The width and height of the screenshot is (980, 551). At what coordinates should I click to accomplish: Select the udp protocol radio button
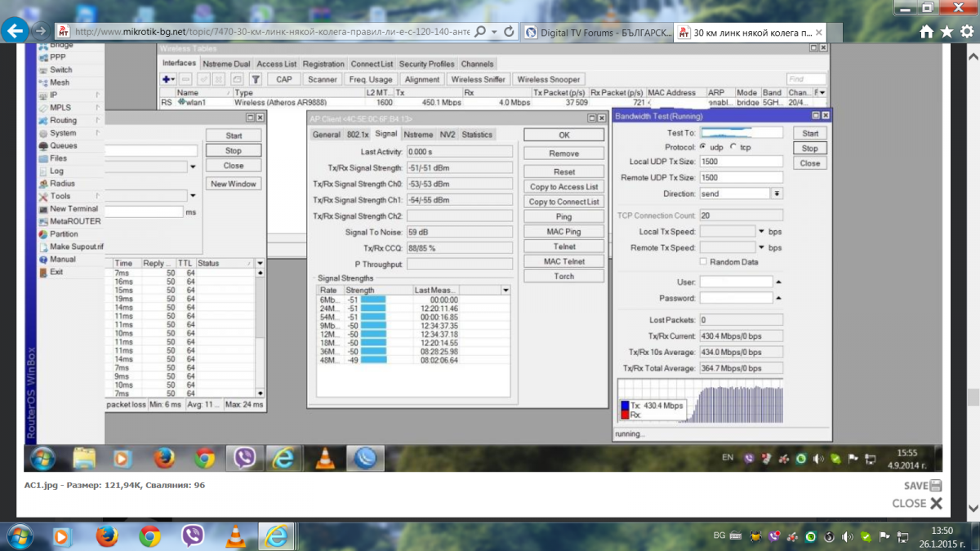click(x=702, y=147)
